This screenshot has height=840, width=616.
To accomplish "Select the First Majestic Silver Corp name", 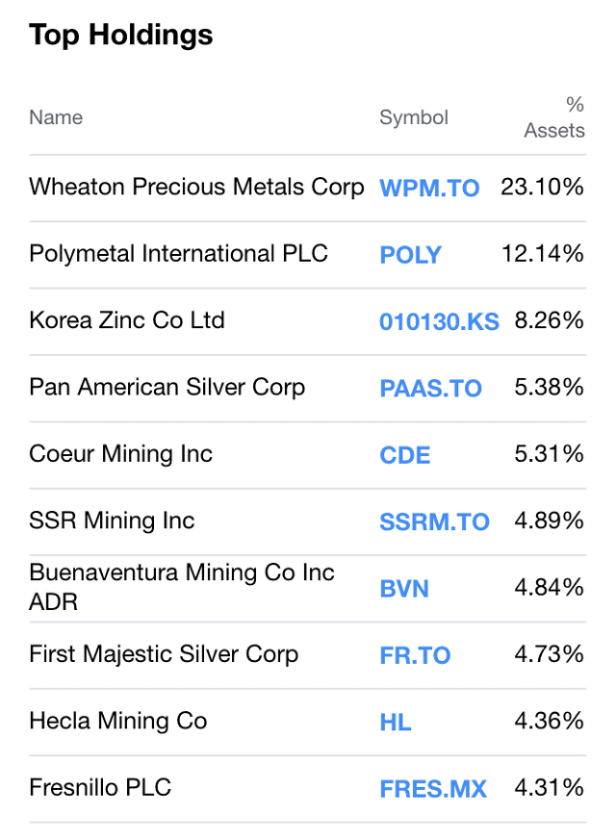I will [164, 654].
